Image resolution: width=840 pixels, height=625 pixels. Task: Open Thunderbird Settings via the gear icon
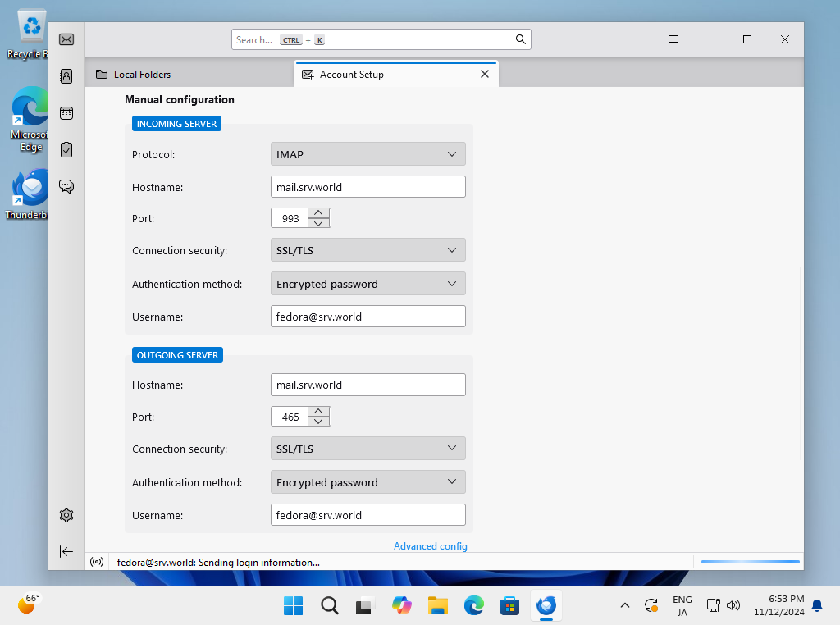(66, 514)
